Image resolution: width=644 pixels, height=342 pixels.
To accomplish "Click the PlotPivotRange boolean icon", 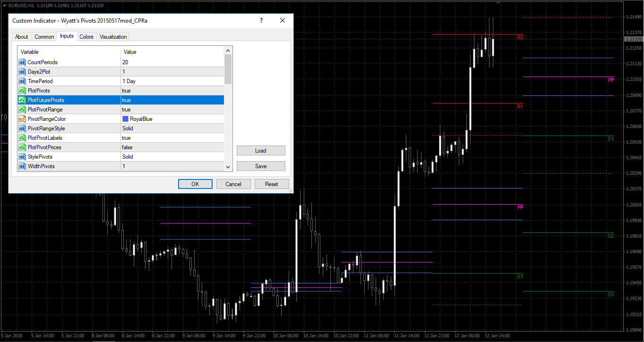I will pyautogui.click(x=22, y=110).
